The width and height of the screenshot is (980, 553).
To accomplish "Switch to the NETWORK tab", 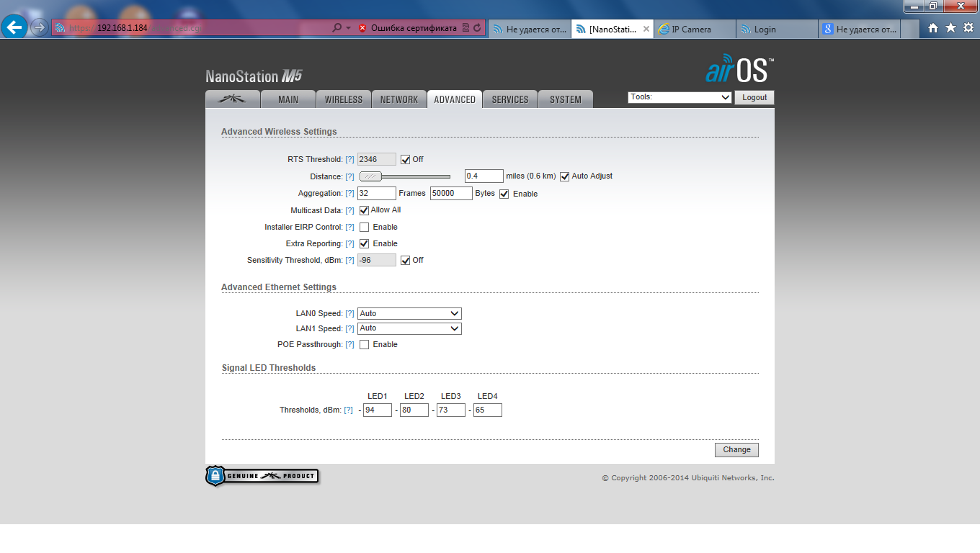I will pos(399,99).
